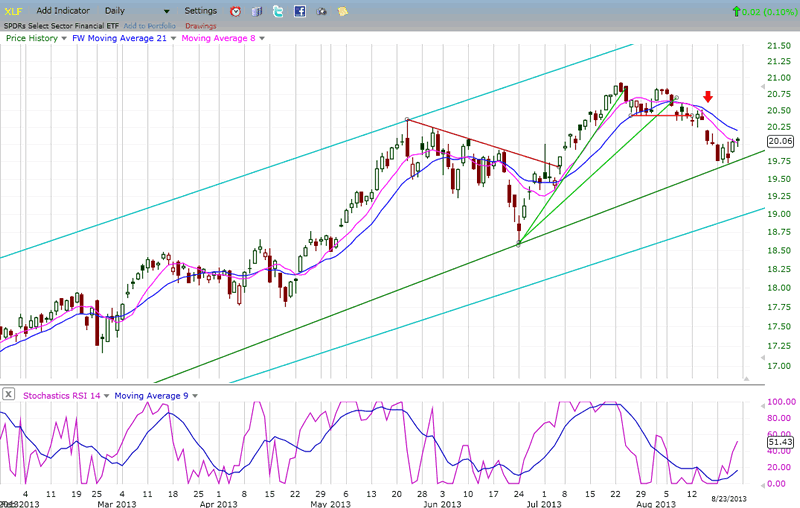This screenshot has width=800, height=508.
Task: Click the green up arrow price change indicator
Action: (737, 11)
